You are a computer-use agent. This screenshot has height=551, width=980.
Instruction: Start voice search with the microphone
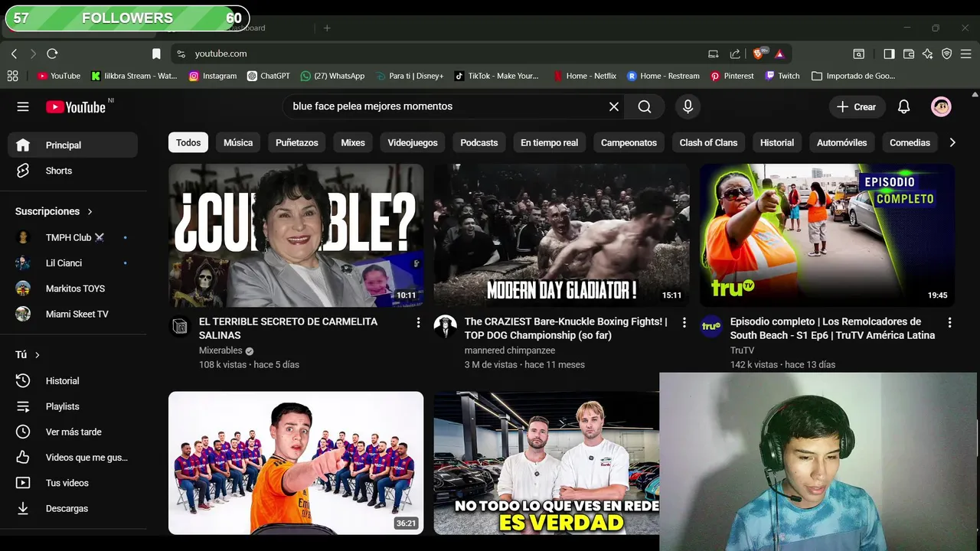click(x=688, y=107)
